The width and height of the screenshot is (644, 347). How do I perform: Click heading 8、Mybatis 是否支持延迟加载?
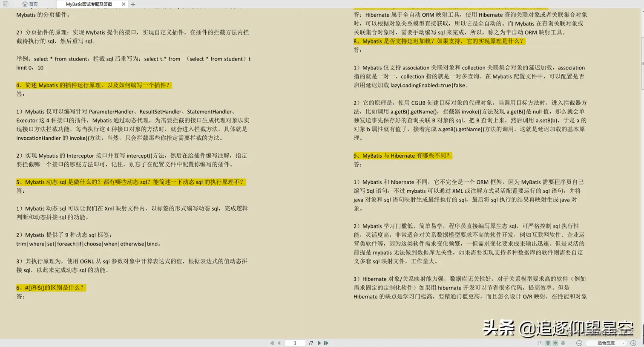click(x=439, y=41)
